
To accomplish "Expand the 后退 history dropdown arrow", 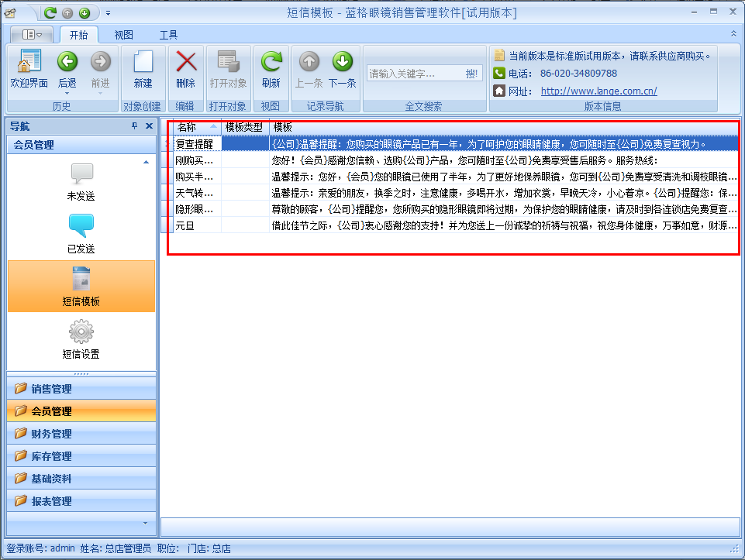I will coord(67,94).
